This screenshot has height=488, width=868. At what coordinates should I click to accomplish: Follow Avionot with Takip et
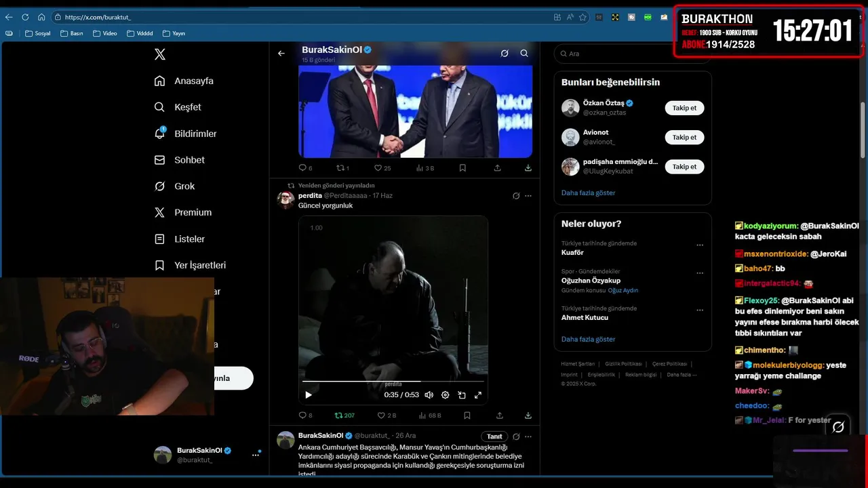(x=684, y=138)
